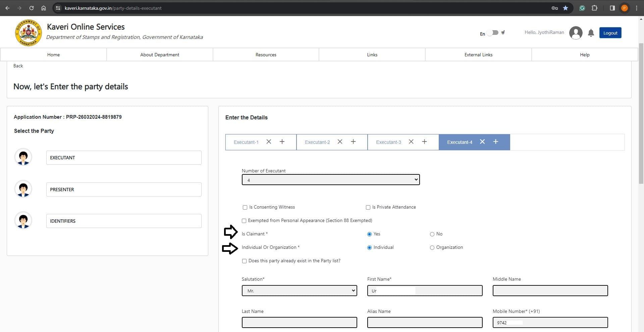Toggle the En to Kannada language switch
The image size is (644, 332).
(493, 33)
